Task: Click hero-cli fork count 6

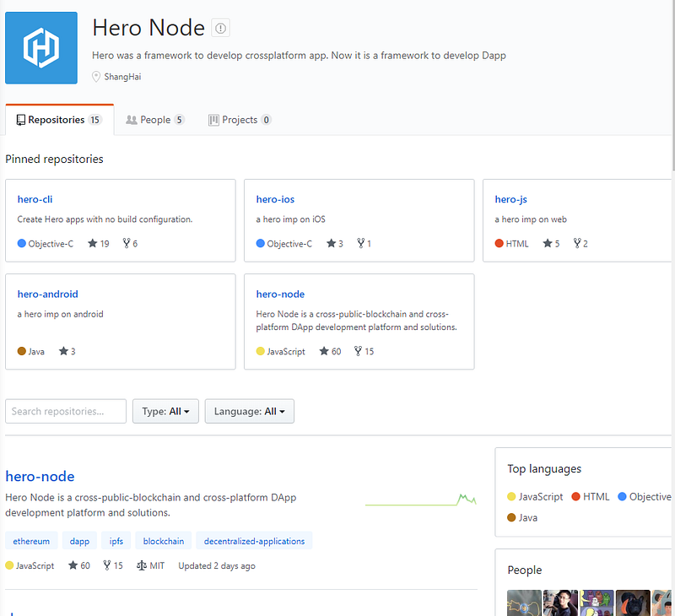Action: 130,244
